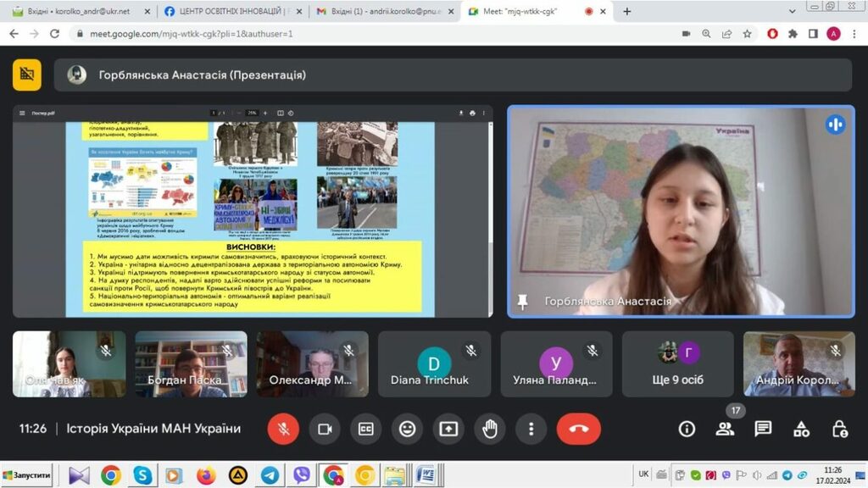The width and height of the screenshot is (868, 488).
Task: Start presenting your screen
Action: (x=448, y=429)
